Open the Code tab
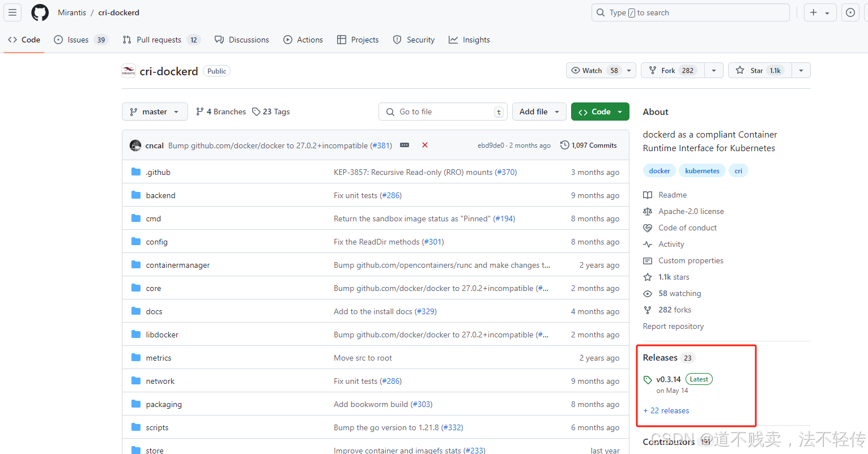This screenshot has height=454, width=868. pyautogui.click(x=24, y=40)
